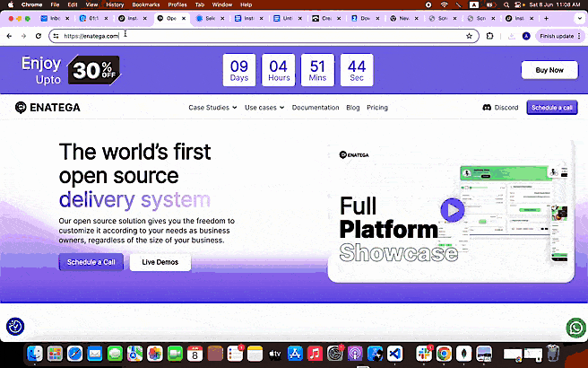Open Finder from the dock
This screenshot has width=588, height=368.
33,354
